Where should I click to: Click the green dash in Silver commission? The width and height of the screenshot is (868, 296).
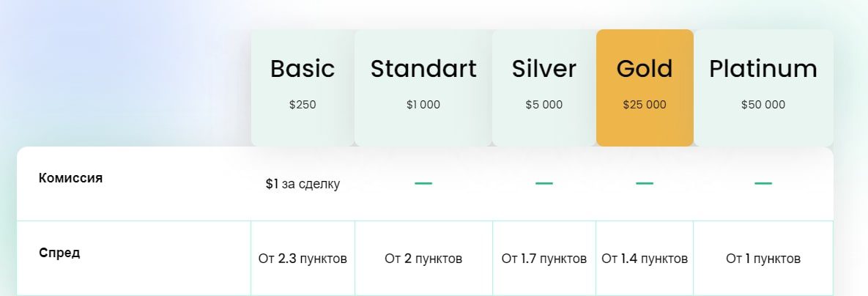(544, 183)
